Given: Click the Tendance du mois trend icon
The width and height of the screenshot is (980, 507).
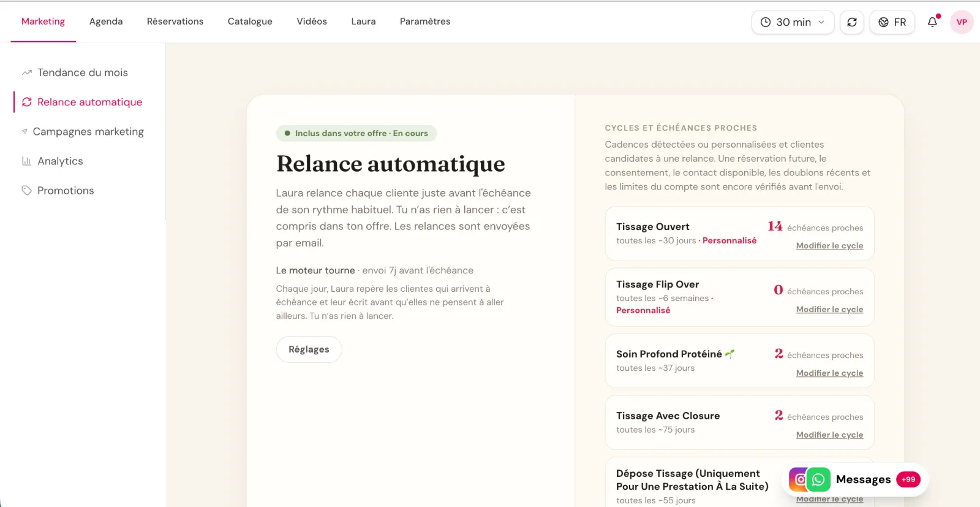Looking at the screenshot, I should (x=27, y=73).
